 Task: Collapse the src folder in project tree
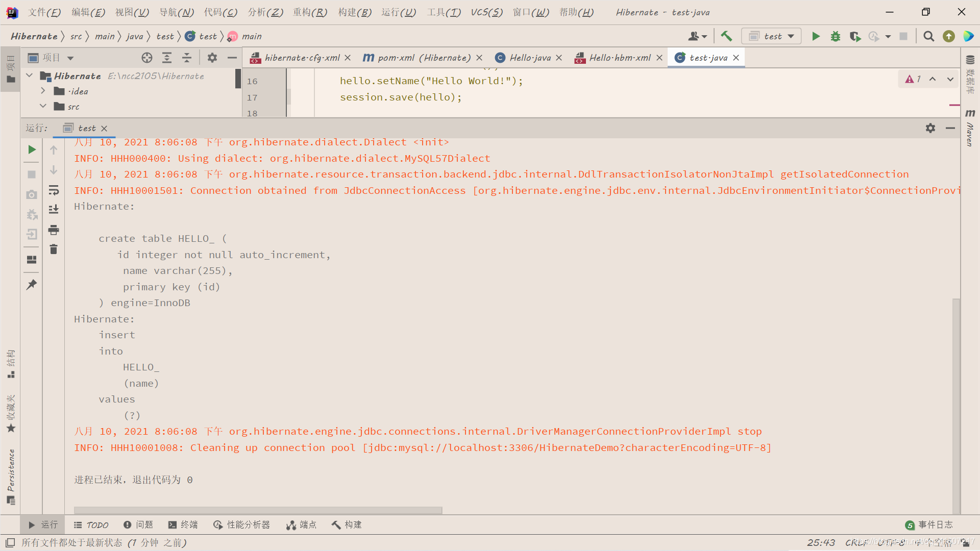tap(43, 106)
